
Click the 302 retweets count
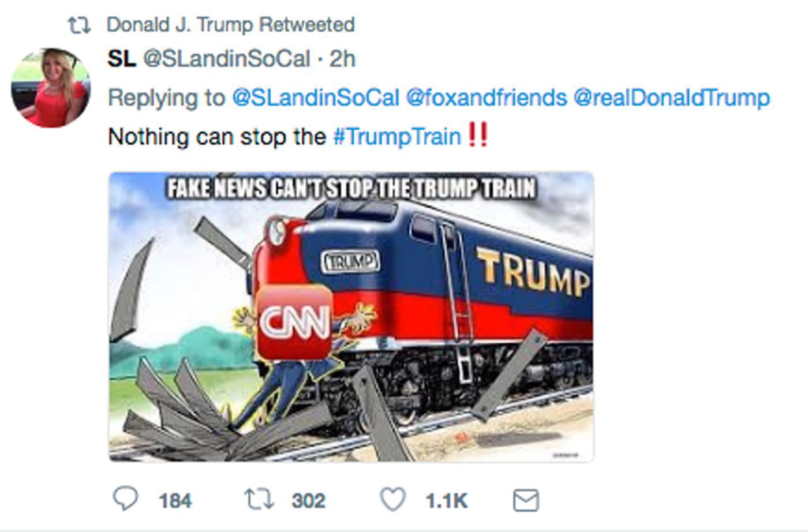tap(308, 500)
